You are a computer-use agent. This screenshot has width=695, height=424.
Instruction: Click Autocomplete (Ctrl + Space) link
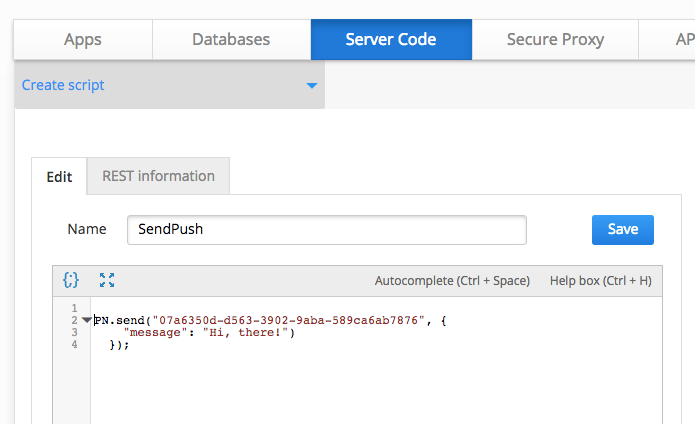[x=452, y=281]
